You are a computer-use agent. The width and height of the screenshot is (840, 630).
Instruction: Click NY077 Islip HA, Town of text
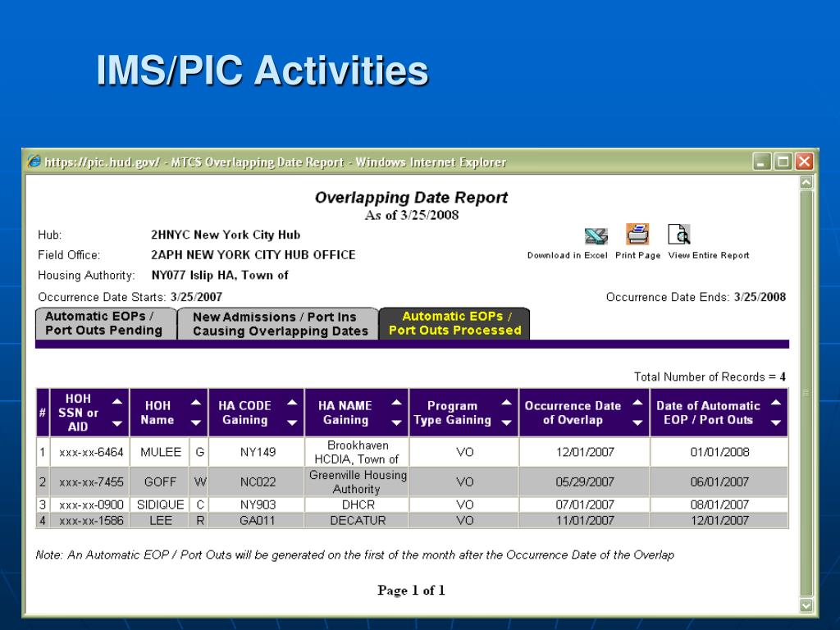[x=220, y=276]
